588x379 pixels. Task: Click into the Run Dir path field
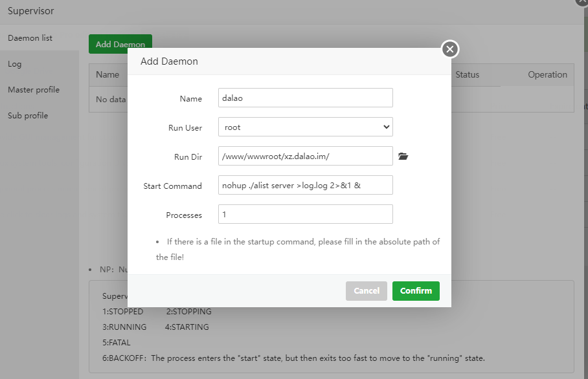[x=306, y=157]
